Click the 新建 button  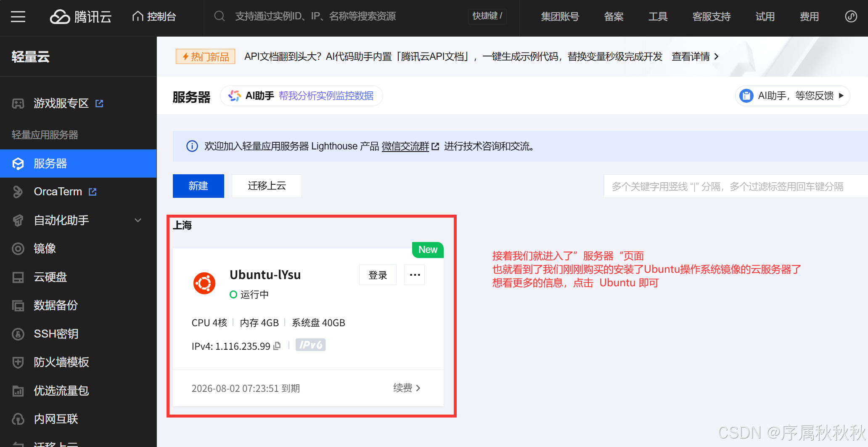click(x=198, y=186)
